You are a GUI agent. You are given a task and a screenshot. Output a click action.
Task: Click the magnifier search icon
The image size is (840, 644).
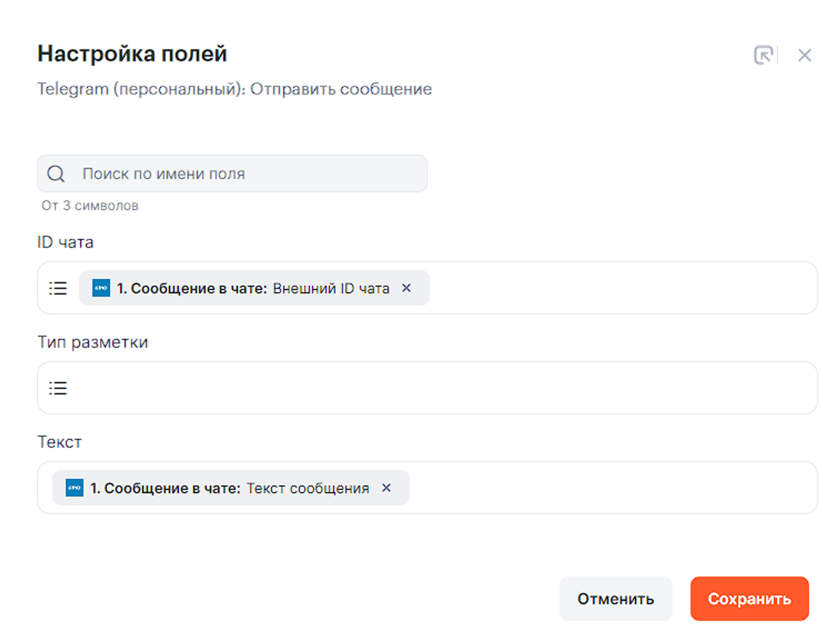[x=56, y=174]
